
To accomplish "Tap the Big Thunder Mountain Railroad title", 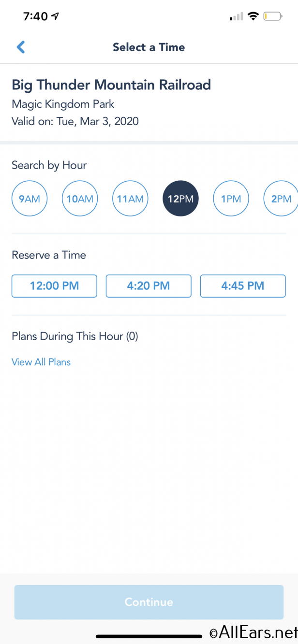I will (x=111, y=85).
